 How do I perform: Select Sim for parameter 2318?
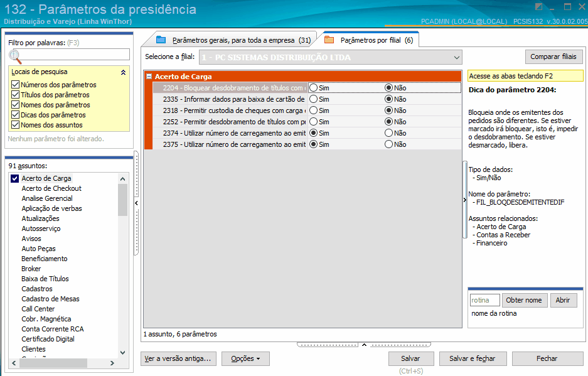tap(314, 110)
